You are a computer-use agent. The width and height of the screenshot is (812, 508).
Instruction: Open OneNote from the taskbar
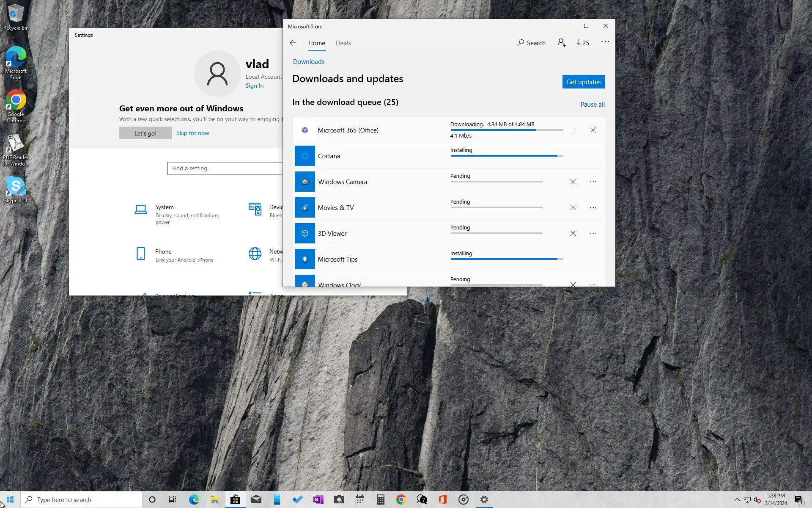(x=318, y=500)
